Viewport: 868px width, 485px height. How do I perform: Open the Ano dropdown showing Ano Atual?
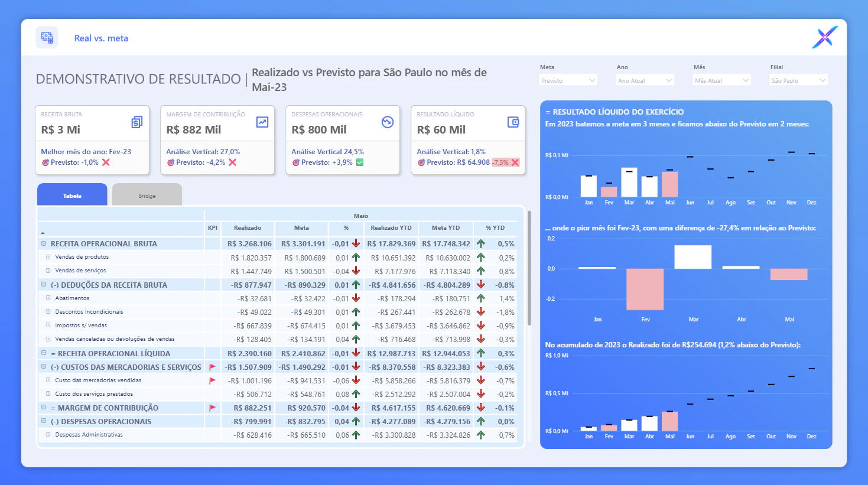click(x=645, y=80)
